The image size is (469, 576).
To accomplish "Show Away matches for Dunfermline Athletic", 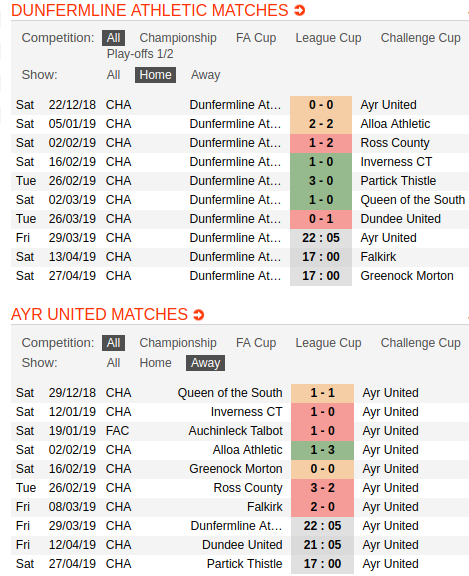I will point(205,75).
